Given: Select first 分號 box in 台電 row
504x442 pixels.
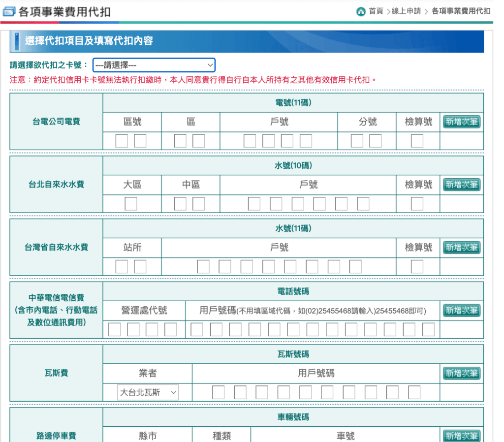Looking at the screenshot, I should coord(357,141).
